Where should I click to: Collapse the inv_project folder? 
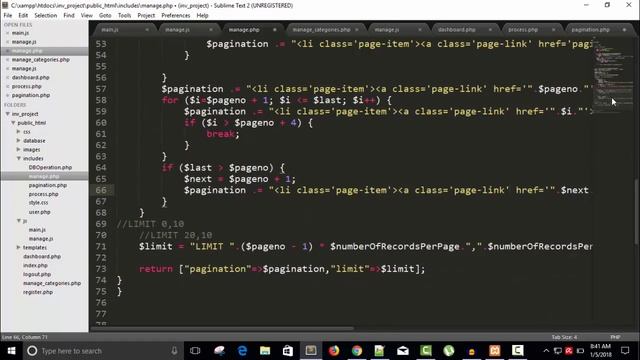click(x=8, y=114)
